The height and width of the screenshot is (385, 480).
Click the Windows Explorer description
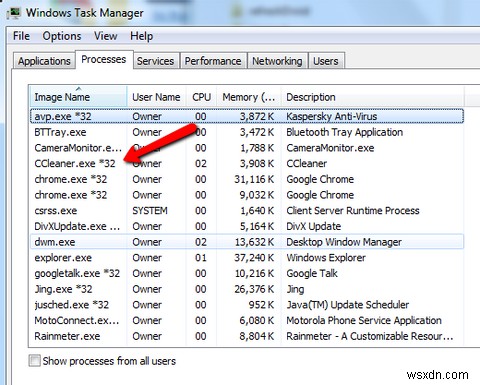(x=326, y=258)
